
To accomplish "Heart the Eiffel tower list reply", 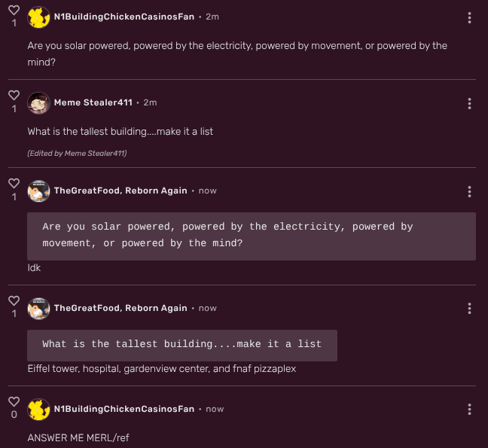I will coord(14,300).
